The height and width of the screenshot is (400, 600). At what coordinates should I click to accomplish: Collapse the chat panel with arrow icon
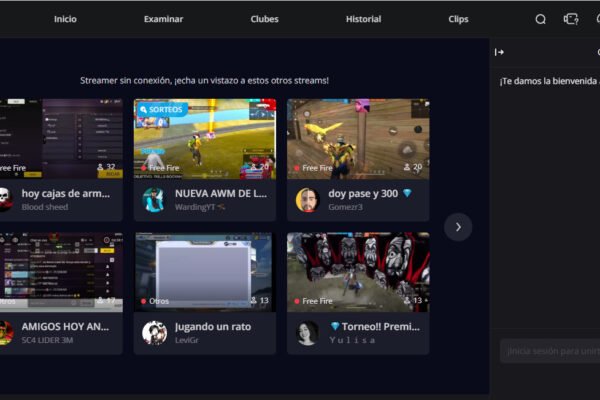click(x=499, y=52)
